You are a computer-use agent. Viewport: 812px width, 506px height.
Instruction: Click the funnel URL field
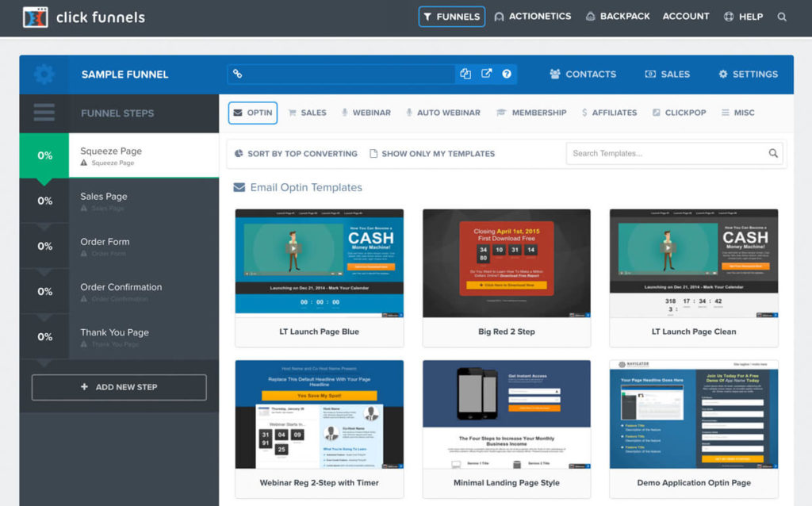click(x=342, y=74)
